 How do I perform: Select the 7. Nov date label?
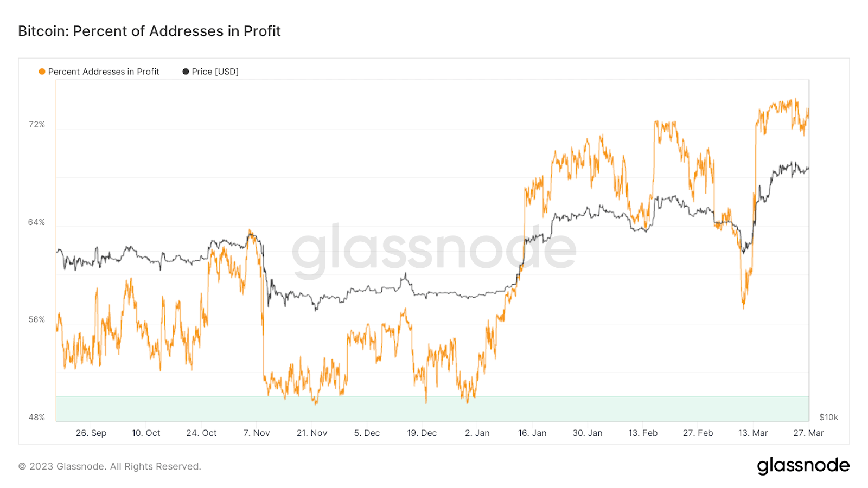tap(257, 433)
